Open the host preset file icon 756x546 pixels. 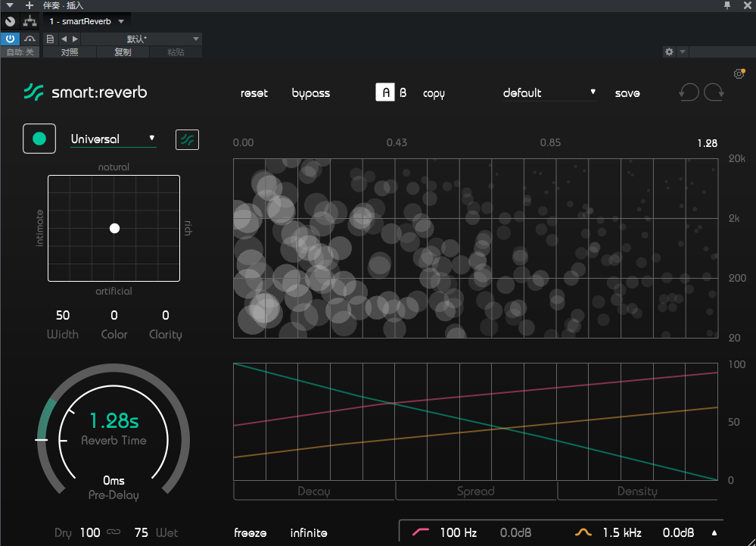click(50, 39)
